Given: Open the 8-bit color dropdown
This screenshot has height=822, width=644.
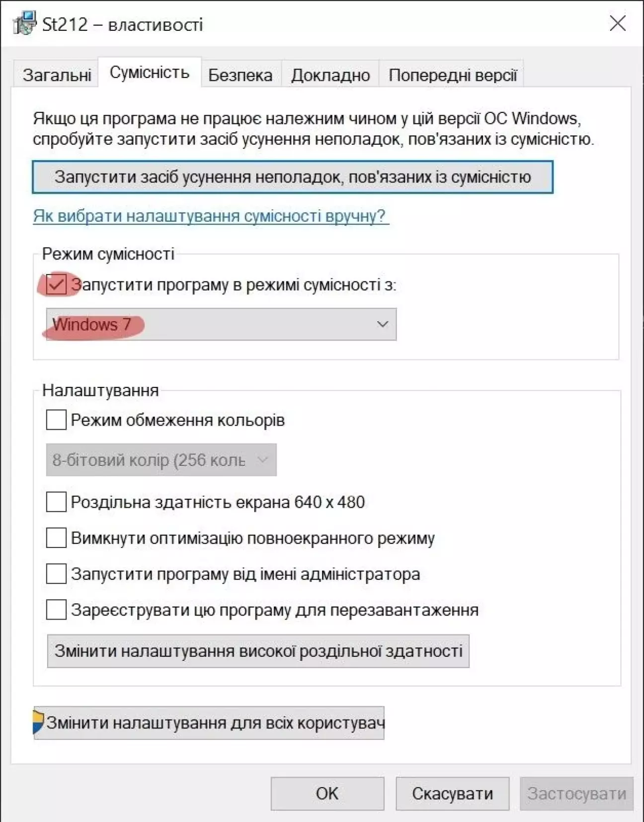Looking at the screenshot, I should pyautogui.click(x=161, y=460).
